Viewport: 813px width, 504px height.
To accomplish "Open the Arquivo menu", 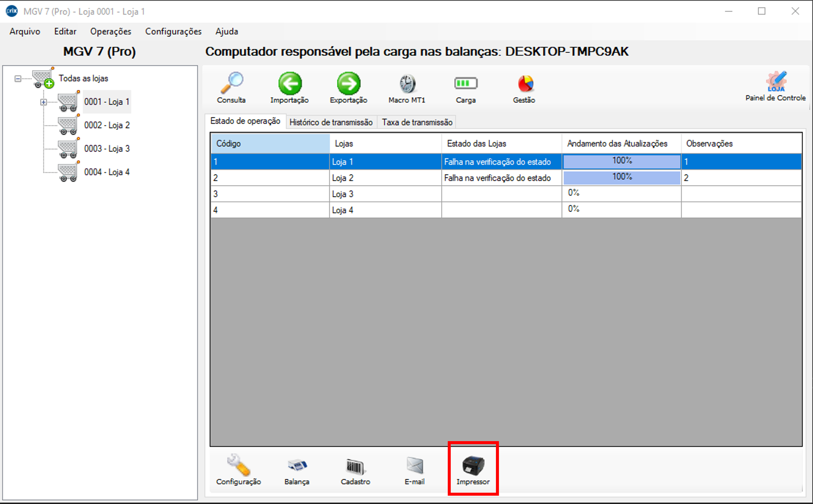I will [x=25, y=31].
